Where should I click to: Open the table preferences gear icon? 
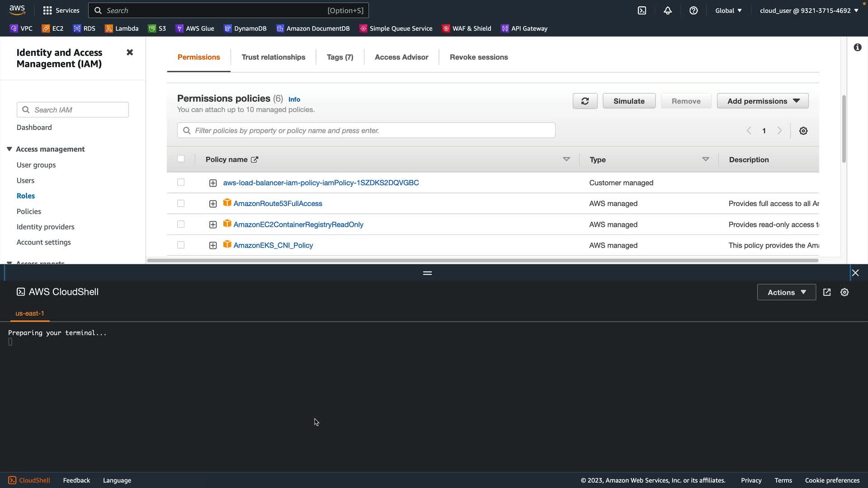803,131
